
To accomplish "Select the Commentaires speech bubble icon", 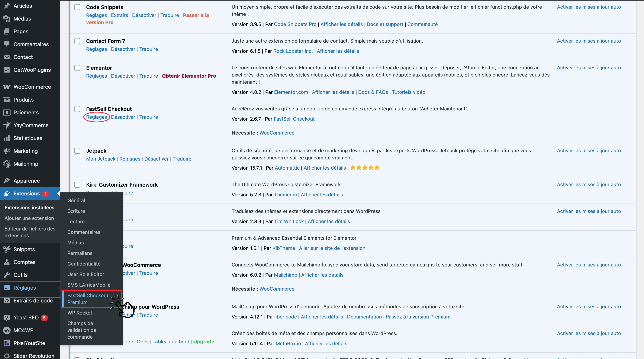I will pos(7,44).
